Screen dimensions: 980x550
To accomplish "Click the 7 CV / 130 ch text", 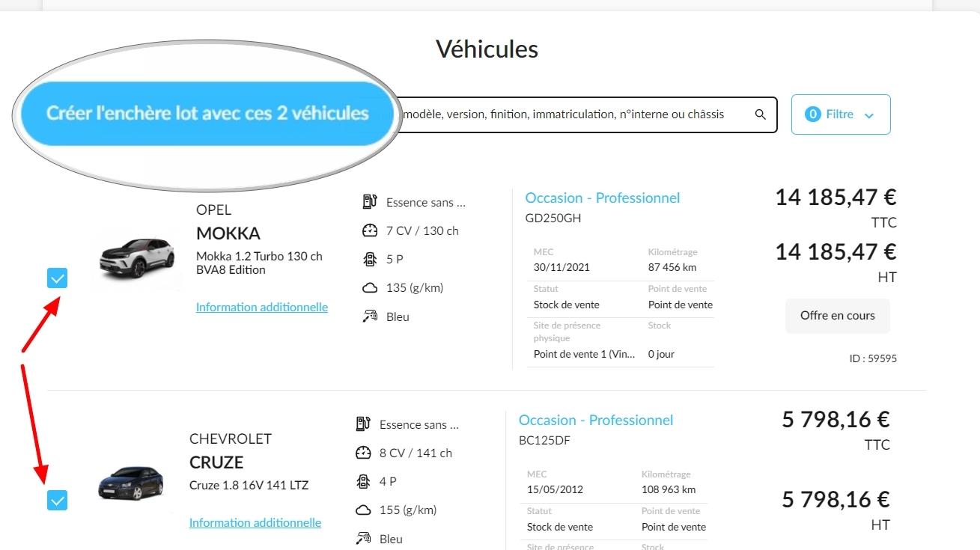I will 422,230.
